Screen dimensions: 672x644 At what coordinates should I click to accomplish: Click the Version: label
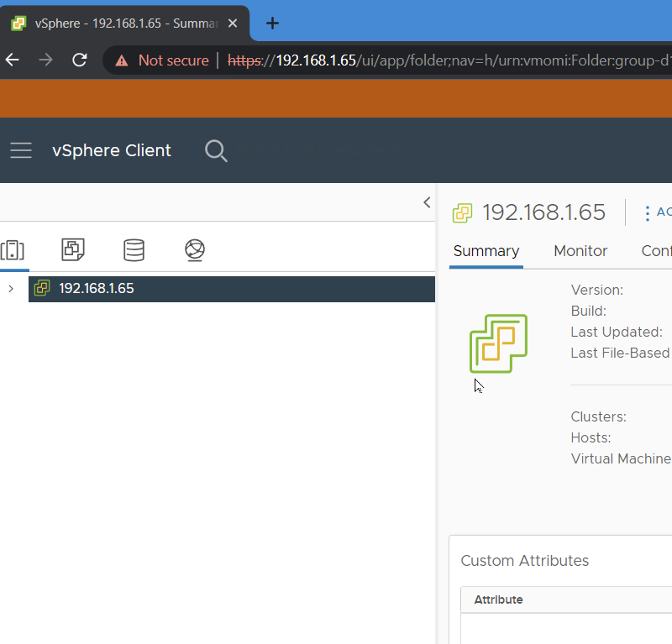pyautogui.click(x=597, y=290)
